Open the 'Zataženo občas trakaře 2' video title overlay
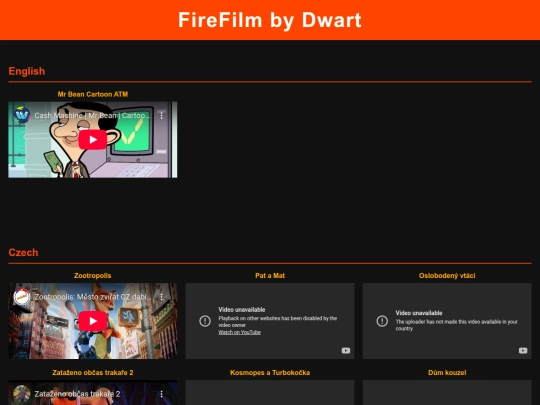The width and height of the screenshot is (540, 405). click(x=77, y=394)
